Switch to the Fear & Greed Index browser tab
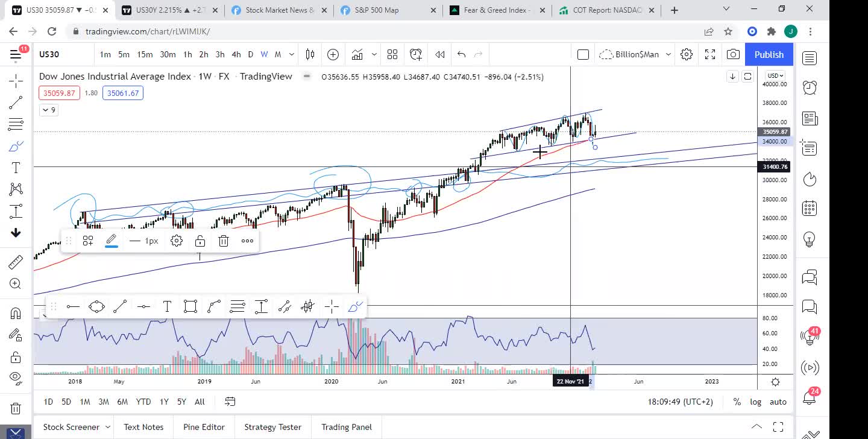The width and height of the screenshot is (868, 439). pos(497,10)
